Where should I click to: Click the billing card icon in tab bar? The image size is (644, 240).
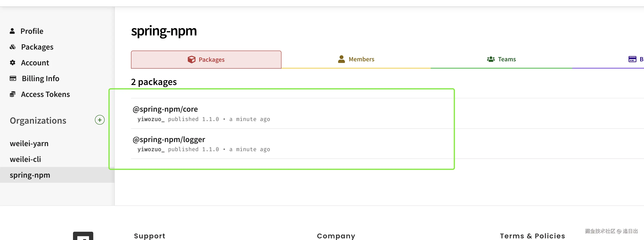point(632,59)
